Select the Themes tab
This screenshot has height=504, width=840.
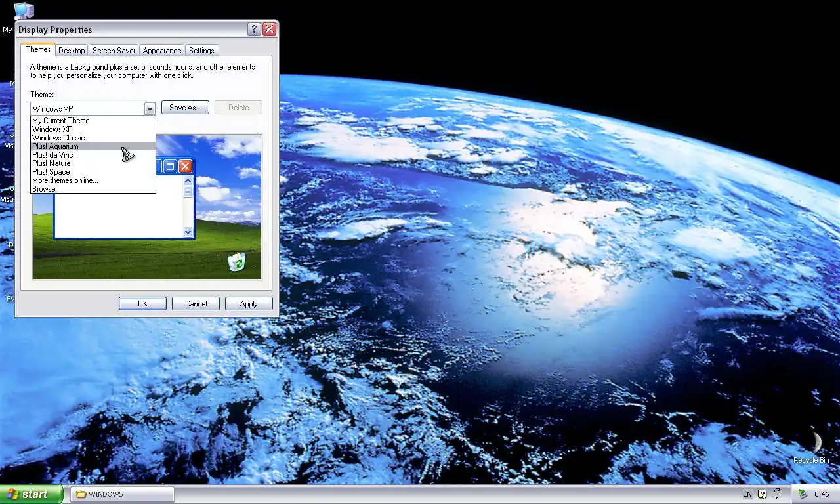[38, 49]
